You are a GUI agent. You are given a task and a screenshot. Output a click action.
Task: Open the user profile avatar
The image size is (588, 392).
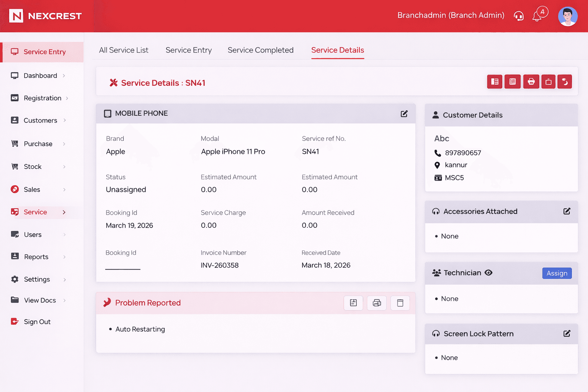click(x=568, y=16)
